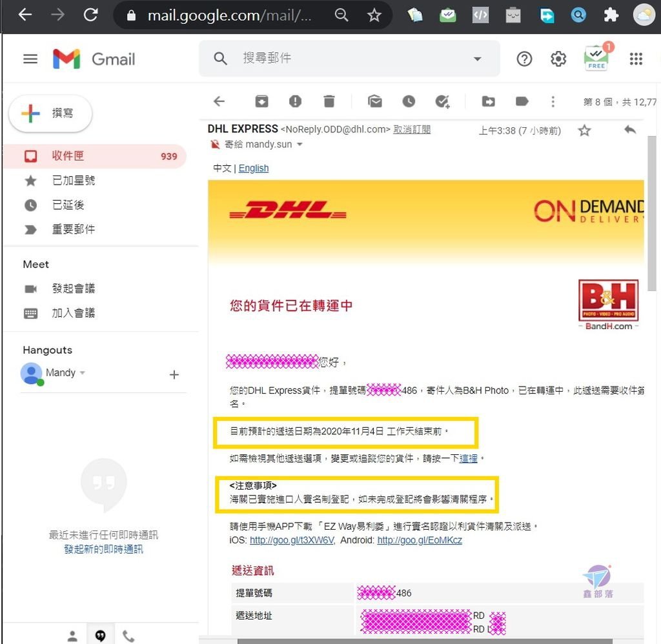
Task: Switch email to English link
Action: click(x=253, y=168)
